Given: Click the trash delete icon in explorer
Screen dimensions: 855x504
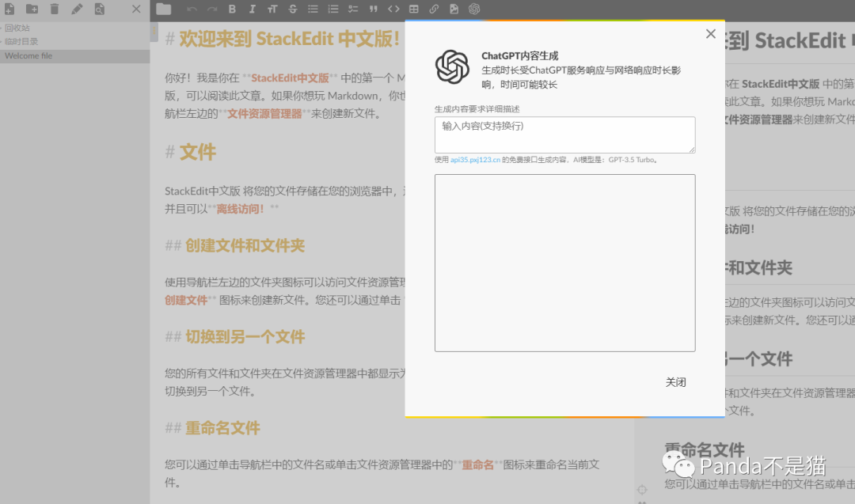Looking at the screenshot, I should coord(55,9).
